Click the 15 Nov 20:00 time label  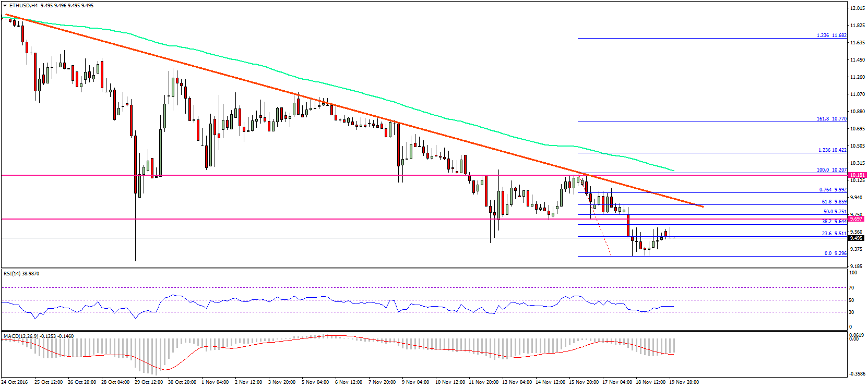(x=584, y=382)
